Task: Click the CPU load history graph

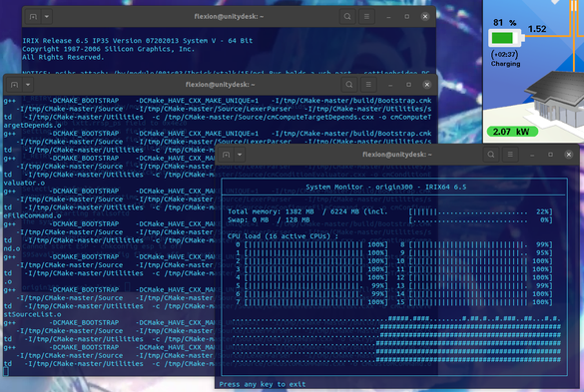Action: (396, 339)
